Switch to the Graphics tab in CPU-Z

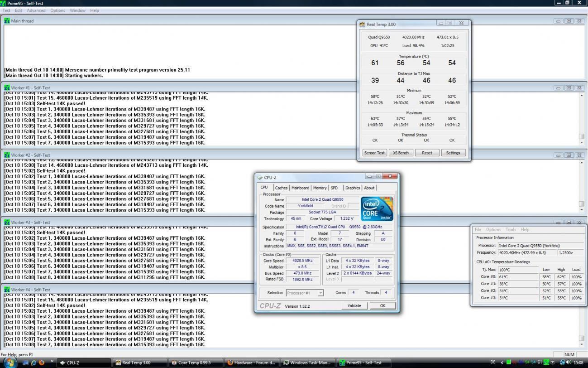tap(353, 188)
